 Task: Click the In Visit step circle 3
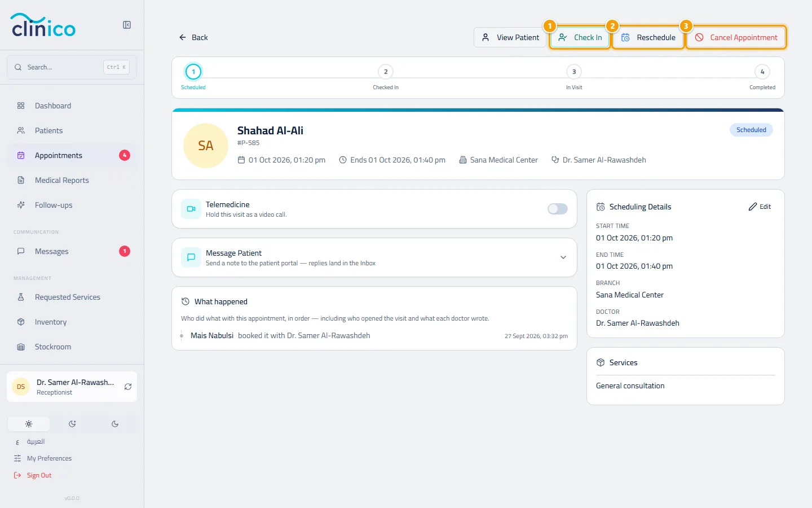coord(574,72)
